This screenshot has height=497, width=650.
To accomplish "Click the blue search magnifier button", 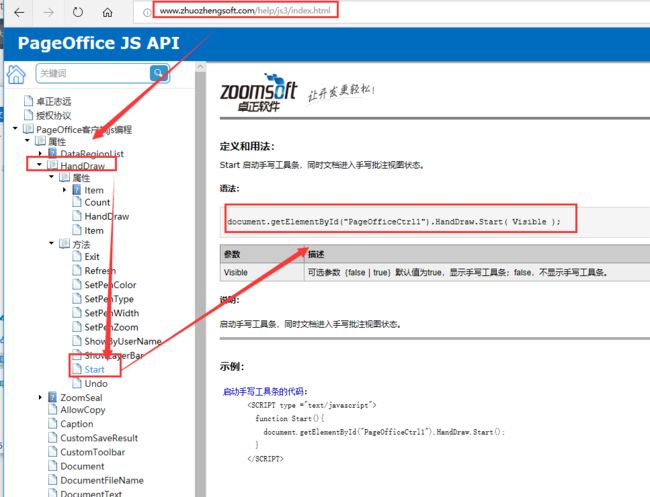I will pyautogui.click(x=159, y=73).
